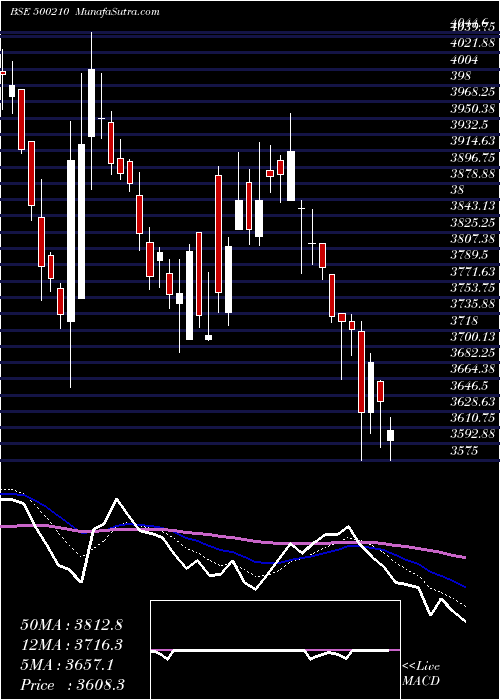The width and height of the screenshot is (500, 700).
Task: Select the 4004 price axis label
Action: click(464, 60)
